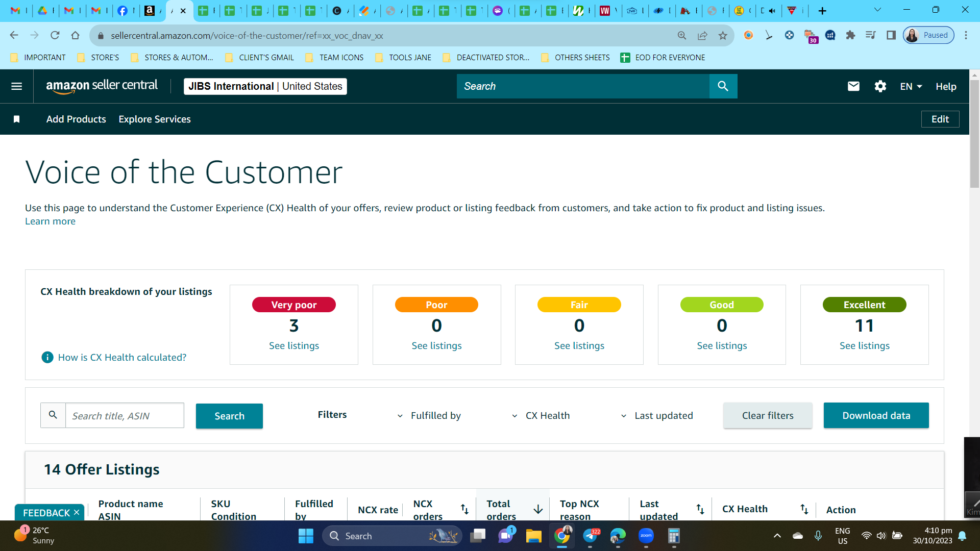This screenshot has width=980, height=551.
Task: Open the Help menu
Action: coord(946,86)
